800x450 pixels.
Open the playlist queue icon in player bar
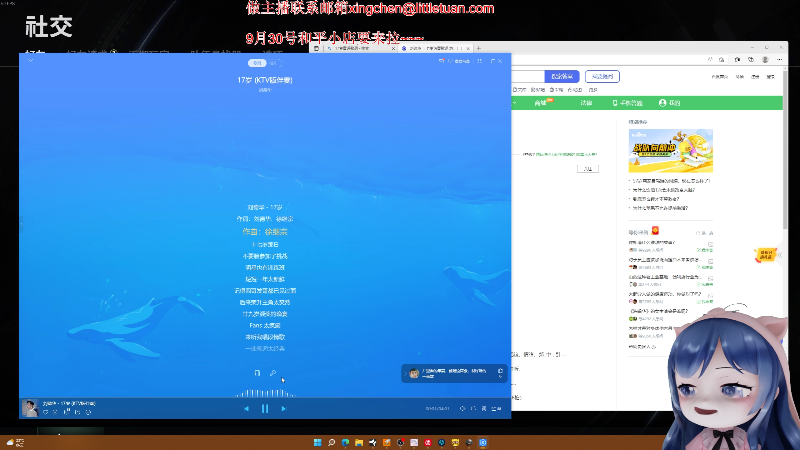pyautogui.click(x=496, y=409)
